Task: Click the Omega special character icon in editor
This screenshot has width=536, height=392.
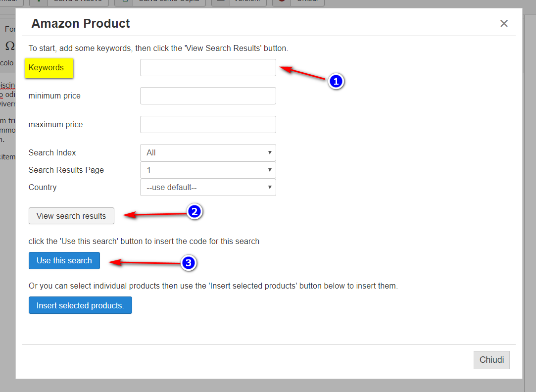Action: (10, 46)
